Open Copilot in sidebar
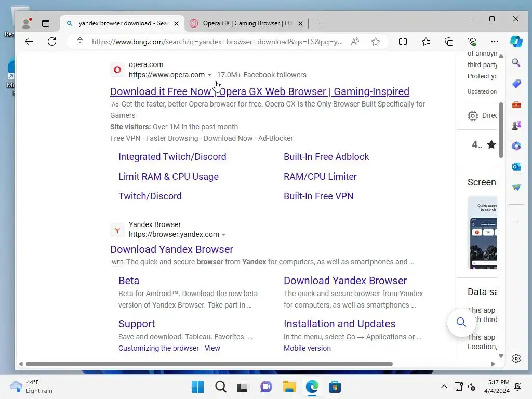Screen dimensions: 532x399 [516, 42]
